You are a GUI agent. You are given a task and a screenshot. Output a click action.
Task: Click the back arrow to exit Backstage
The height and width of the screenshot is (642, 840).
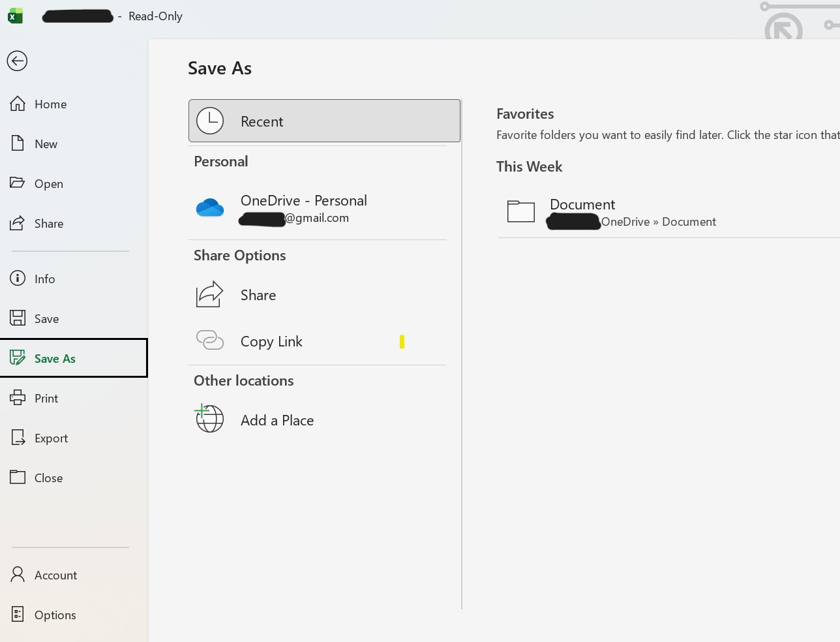click(x=17, y=61)
